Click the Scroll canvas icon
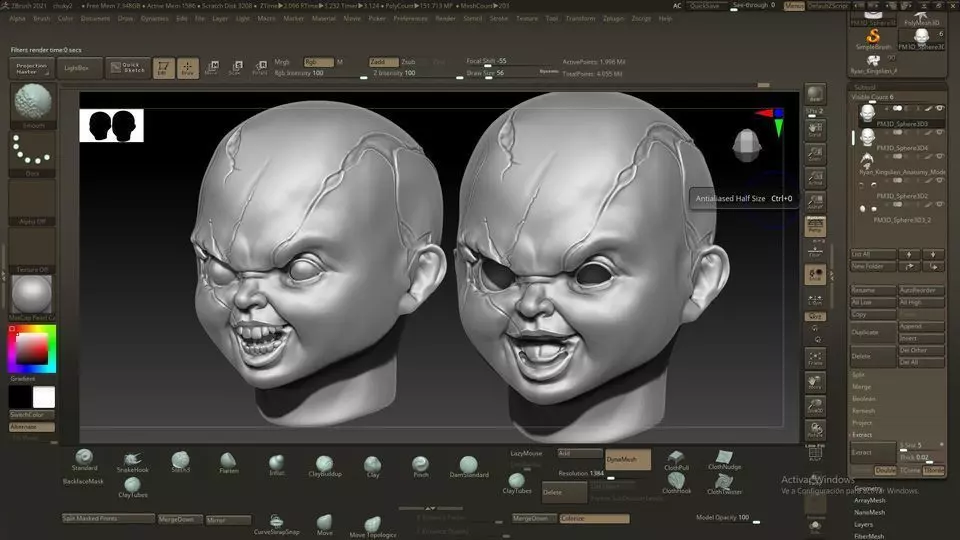The height and width of the screenshot is (540, 960). [x=815, y=130]
